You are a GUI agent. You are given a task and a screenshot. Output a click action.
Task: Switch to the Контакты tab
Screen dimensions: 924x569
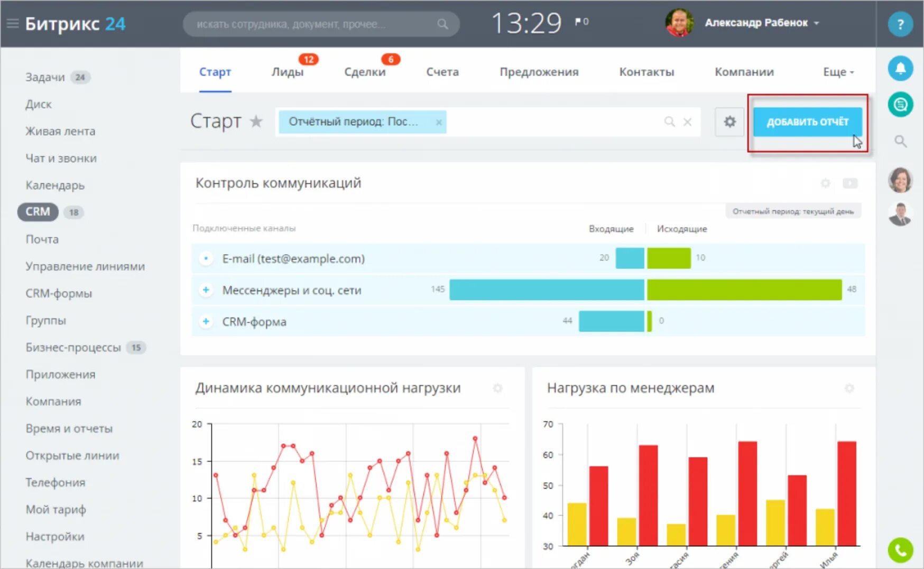click(x=646, y=72)
